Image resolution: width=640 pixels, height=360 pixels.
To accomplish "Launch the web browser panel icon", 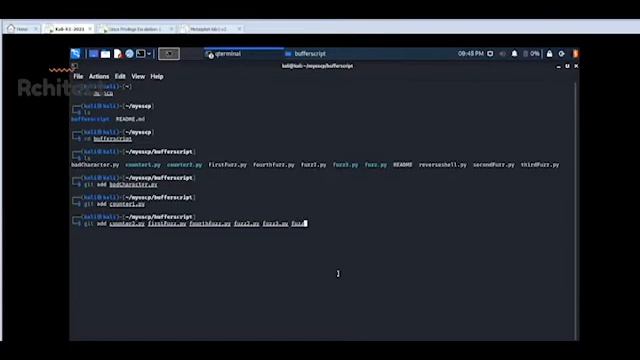I will 129,54.
